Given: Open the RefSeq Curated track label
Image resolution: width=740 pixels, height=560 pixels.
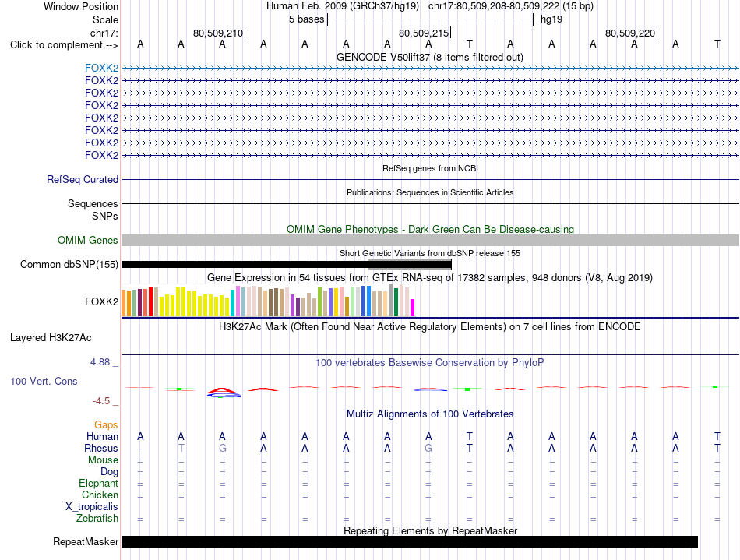Looking at the screenshot, I should click(83, 179).
